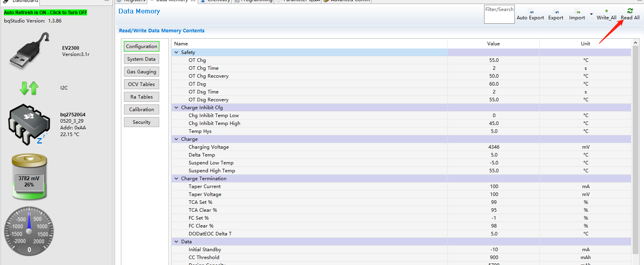Select the Taper Current value 100
Viewport: 644px width, 265px height.
click(x=494, y=187)
